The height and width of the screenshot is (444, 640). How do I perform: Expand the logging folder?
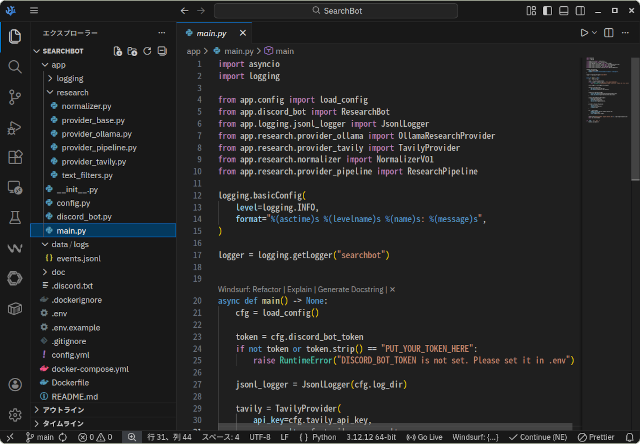click(x=69, y=78)
